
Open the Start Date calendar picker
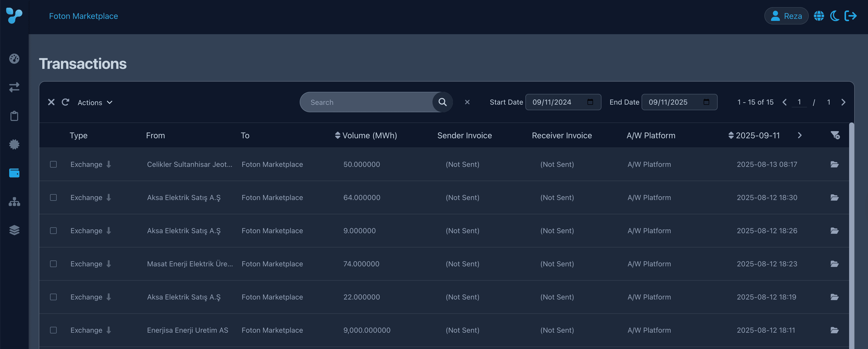590,102
